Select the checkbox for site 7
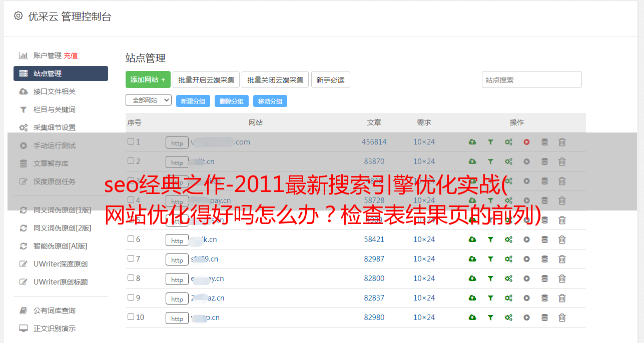Image resolution: width=644 pixels, height=343 pixels. click(131, 258)
